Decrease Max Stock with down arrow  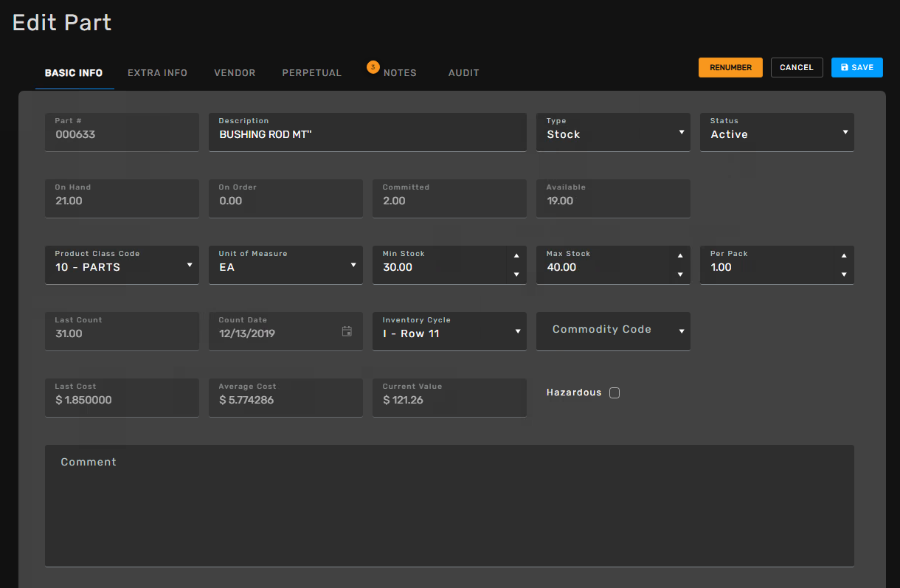pos(680,274)
